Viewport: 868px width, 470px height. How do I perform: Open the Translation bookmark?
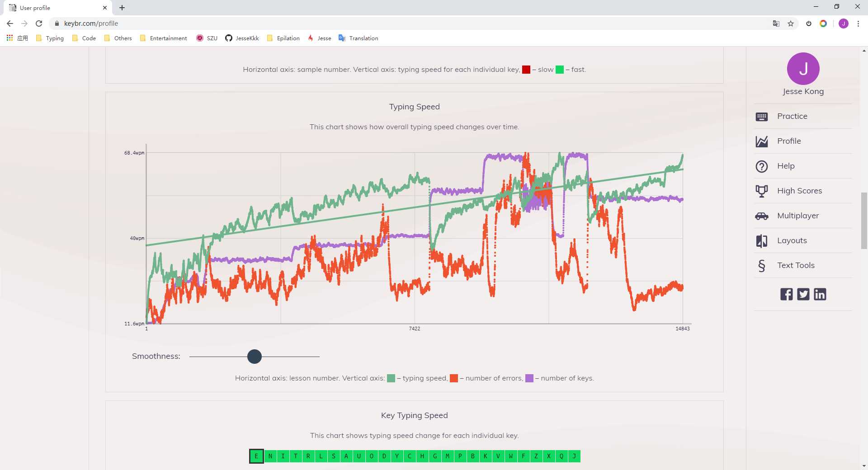359,38
